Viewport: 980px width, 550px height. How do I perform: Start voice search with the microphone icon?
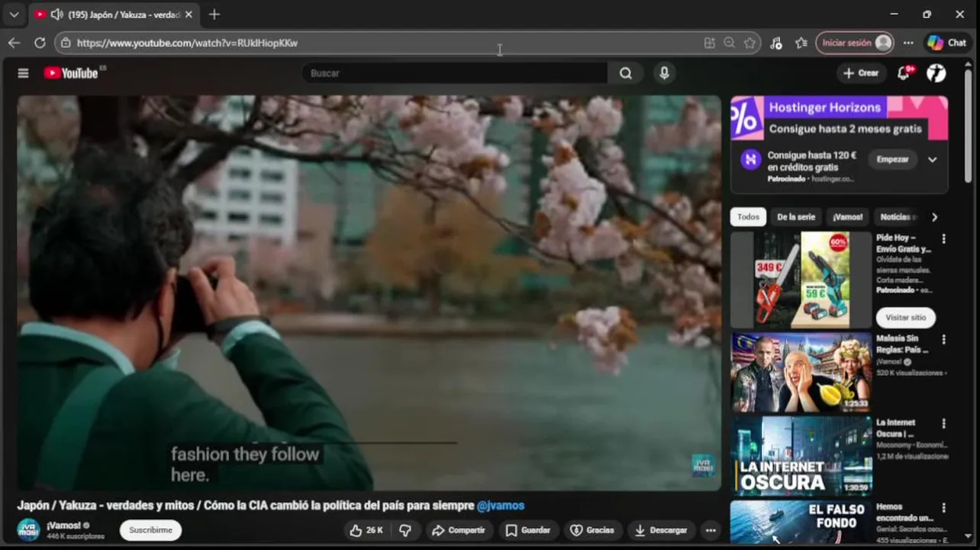click(664, 73)
